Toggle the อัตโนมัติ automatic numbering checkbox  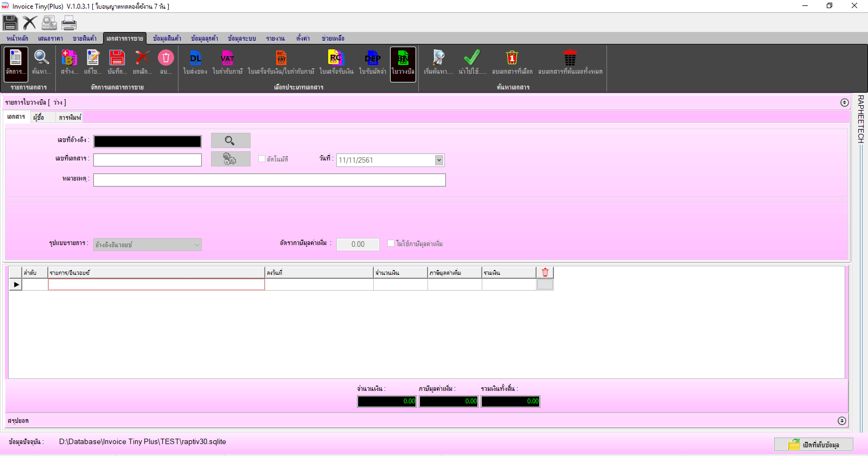click(261, 159)
